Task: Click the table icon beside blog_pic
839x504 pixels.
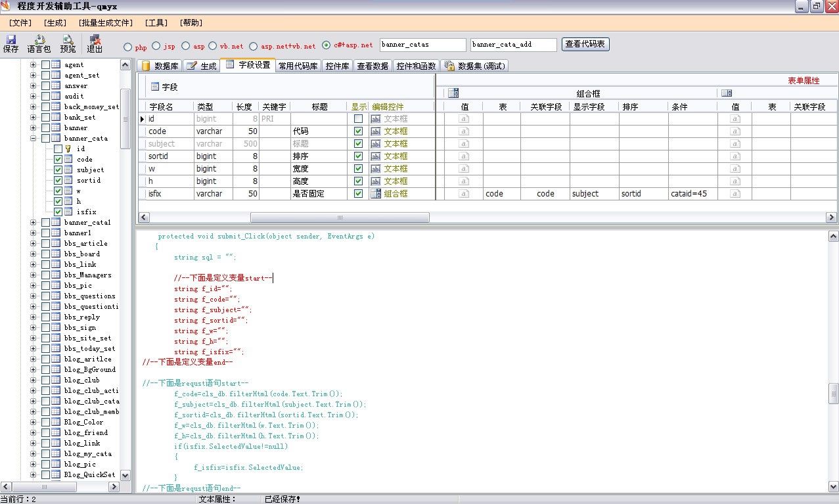Action: [x=56, y=464]
